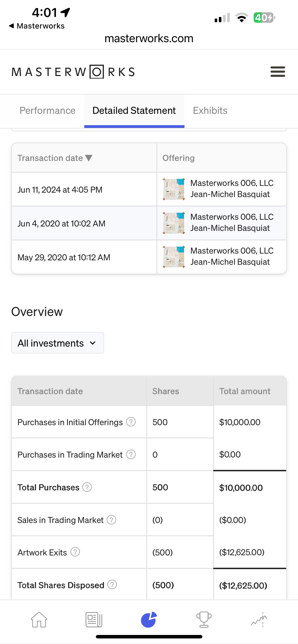This screenshot has width=298, height=644.
Task: Open the news article icon in bottom bar
Action: click(94, 619)
